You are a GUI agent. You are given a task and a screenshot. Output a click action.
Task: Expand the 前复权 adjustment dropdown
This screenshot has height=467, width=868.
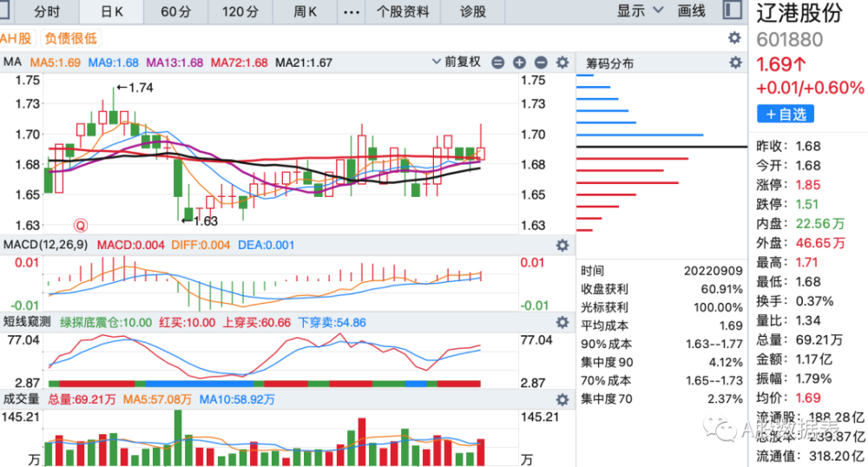457,62
